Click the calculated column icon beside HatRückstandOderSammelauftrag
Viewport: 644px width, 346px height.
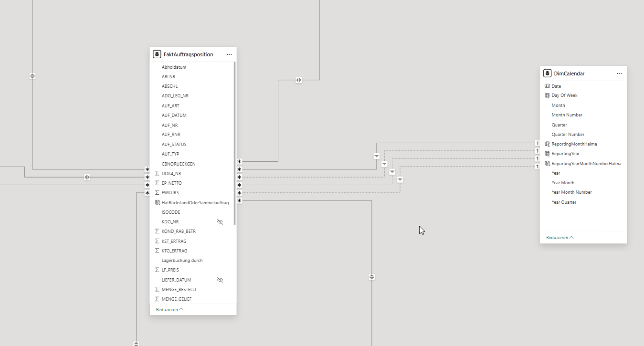click(157, 202)
